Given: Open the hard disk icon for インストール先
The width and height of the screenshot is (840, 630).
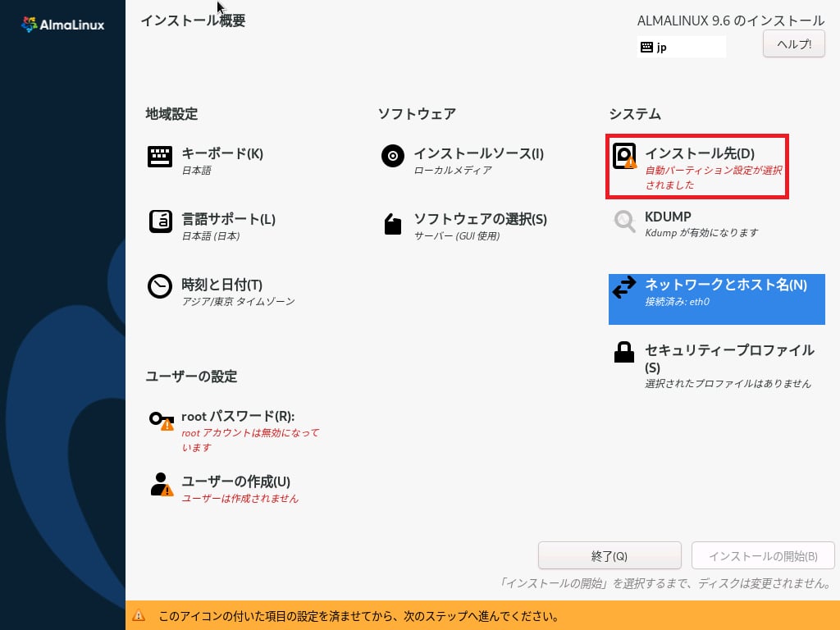Looking at the screenshot, I should coord(625,157).
